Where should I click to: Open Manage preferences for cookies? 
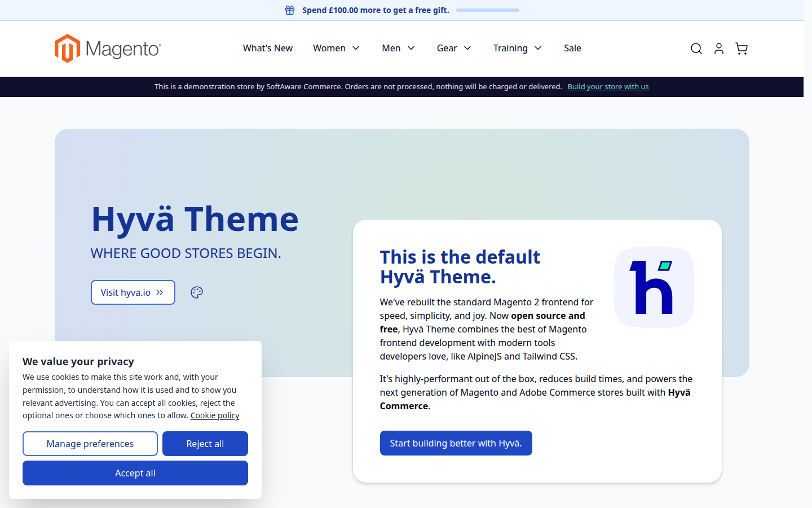90,444
